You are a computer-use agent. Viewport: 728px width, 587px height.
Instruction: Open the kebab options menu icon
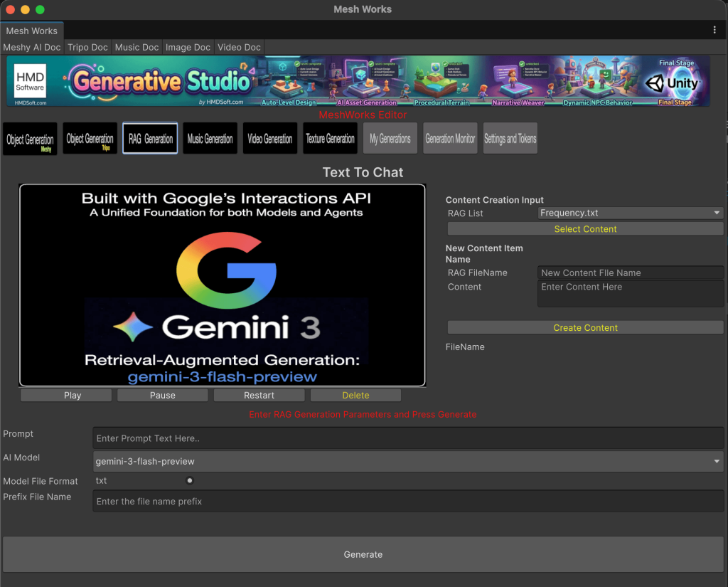click(714, 30)
